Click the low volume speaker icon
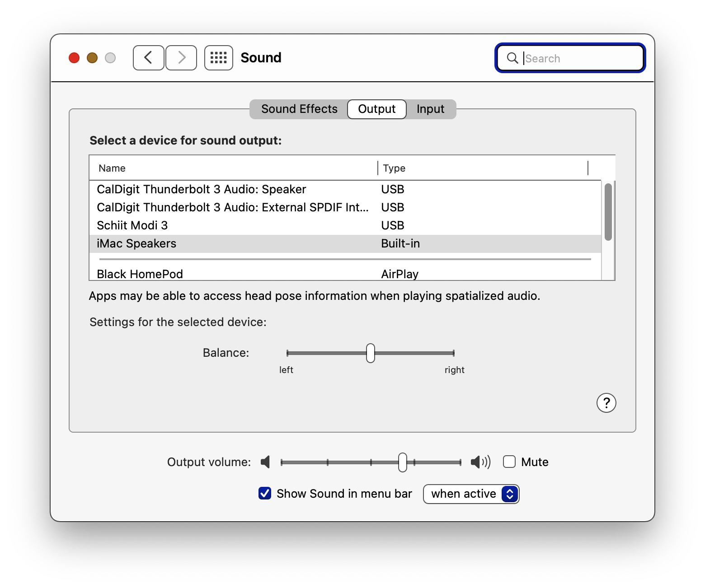Viewport: 705px width, 588px height. point(265,462)
